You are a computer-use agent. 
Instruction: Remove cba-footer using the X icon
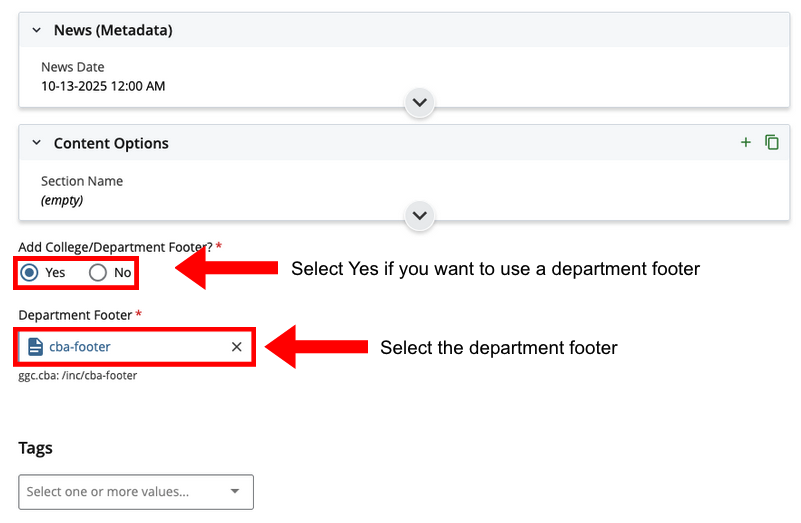point(237,347)
